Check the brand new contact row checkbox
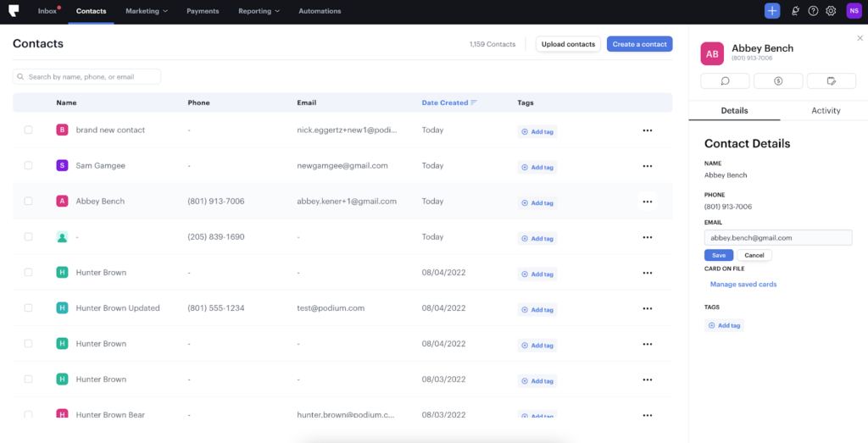The image size is (868, 443). 28,130
